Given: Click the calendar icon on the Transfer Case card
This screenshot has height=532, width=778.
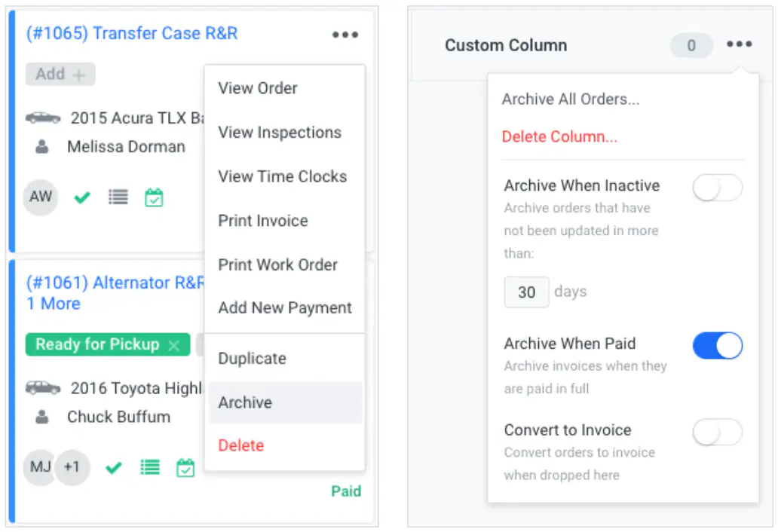Looking at the screenshot, I should 154,197.
